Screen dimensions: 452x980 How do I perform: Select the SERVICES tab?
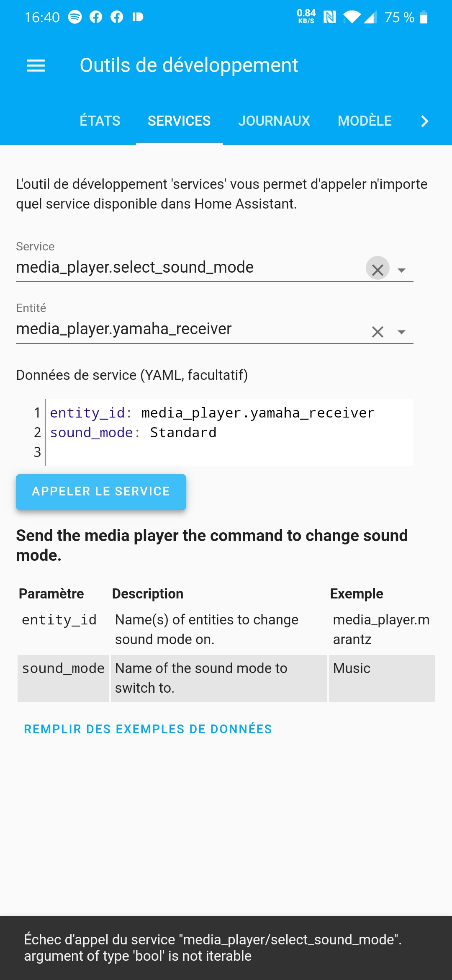coord(179,121)
